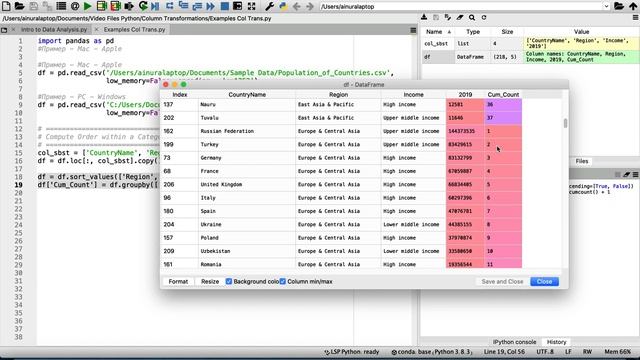
Task: Click the @ symbol toolbar icon
Action: tap(75, 6)
